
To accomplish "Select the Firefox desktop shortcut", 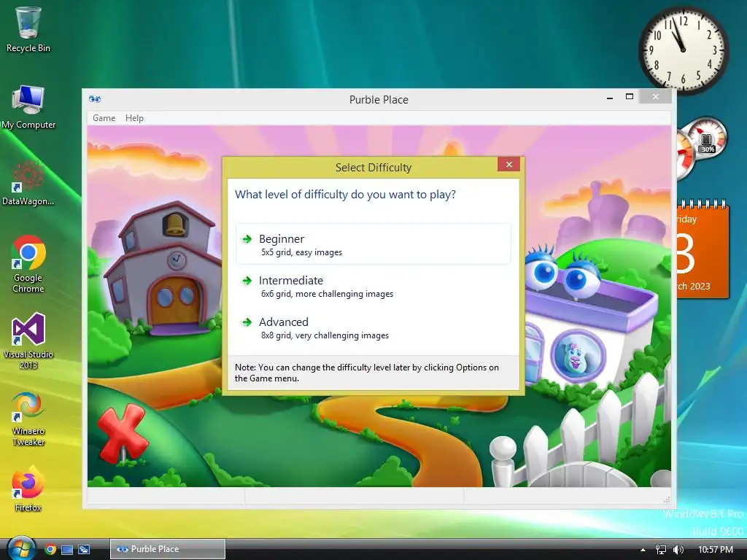I will [x=28, y=489].
